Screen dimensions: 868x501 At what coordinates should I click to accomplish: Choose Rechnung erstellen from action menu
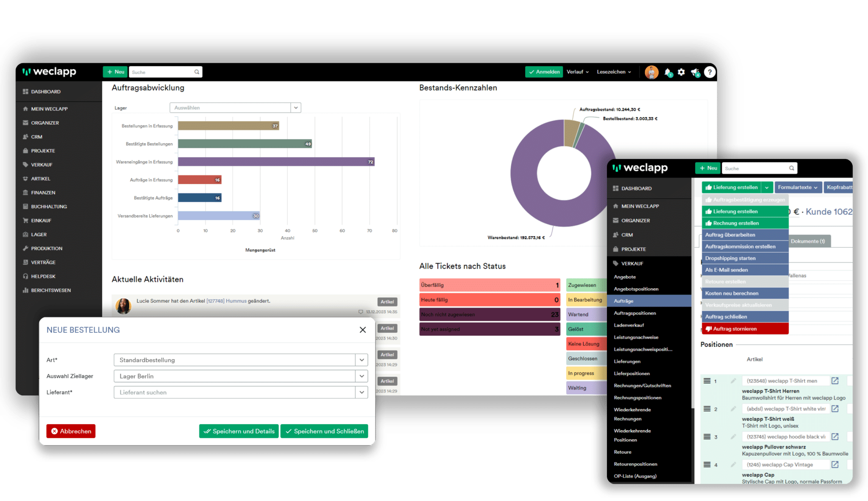pos(745,223)
